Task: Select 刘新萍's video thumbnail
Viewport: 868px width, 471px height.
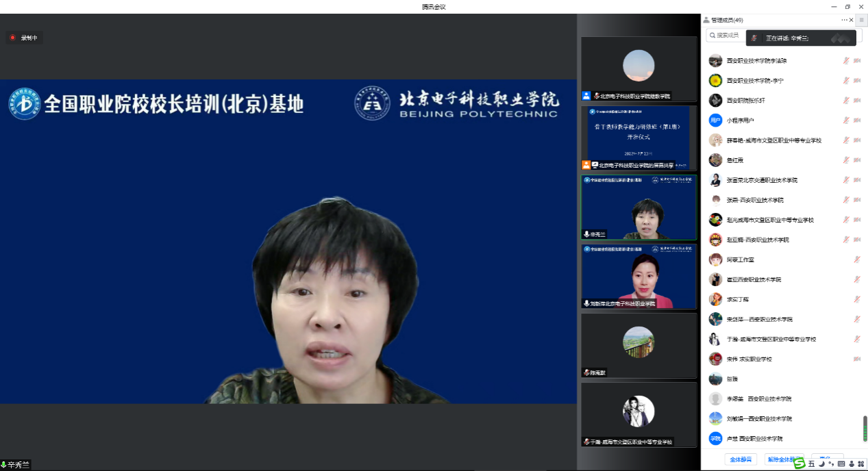Action: tap(638, 275)
